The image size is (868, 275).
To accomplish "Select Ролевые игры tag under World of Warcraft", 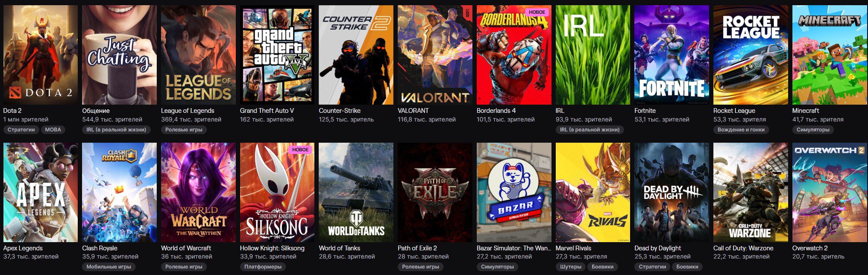I will coord(184,267).
